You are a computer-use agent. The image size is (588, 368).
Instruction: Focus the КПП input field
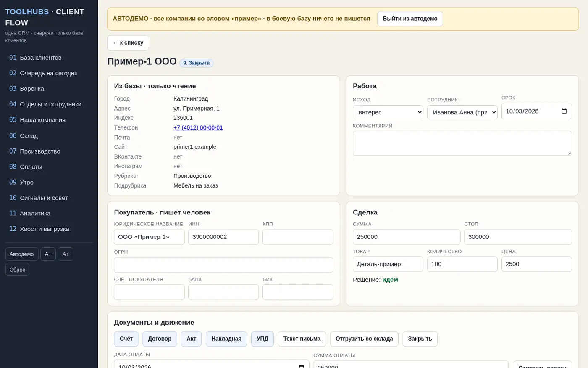coord(298,237)
